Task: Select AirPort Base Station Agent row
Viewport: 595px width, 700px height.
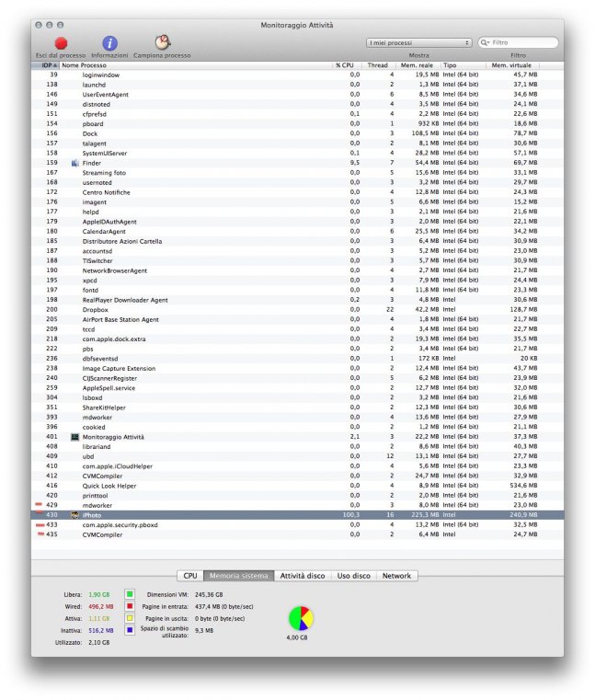Action: [x=297, y=319]
